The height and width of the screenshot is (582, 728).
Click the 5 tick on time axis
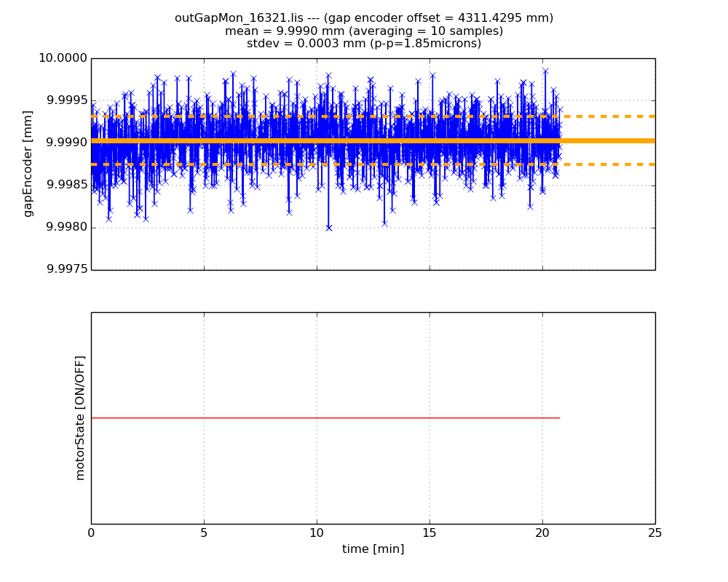(x=204, y=533)
